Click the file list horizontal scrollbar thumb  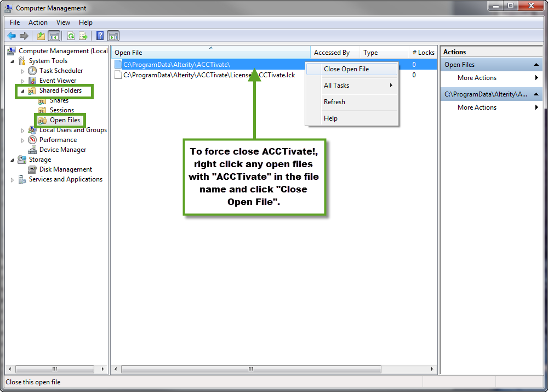[251, 369]
